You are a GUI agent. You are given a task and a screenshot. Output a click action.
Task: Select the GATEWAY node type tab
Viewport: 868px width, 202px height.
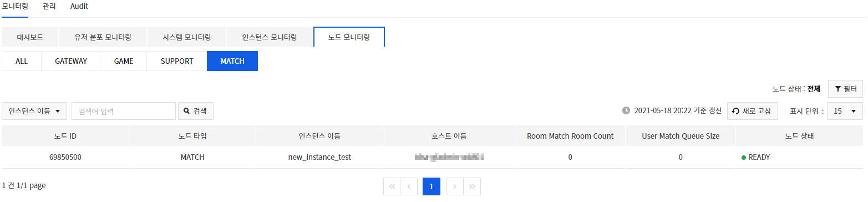(71, 61)
